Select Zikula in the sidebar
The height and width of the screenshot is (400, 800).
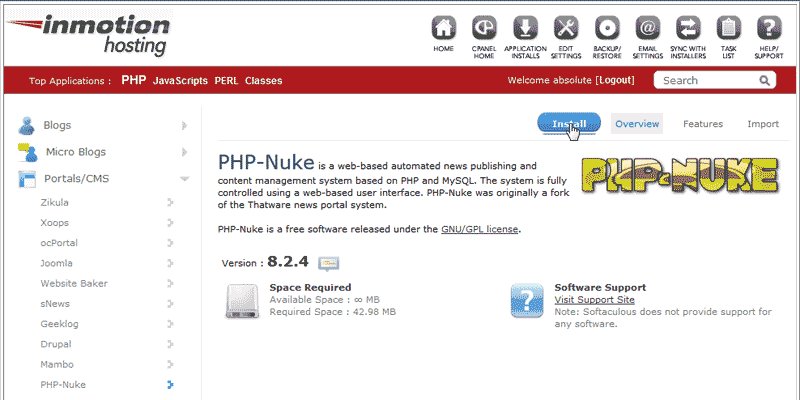pos(54,203)
